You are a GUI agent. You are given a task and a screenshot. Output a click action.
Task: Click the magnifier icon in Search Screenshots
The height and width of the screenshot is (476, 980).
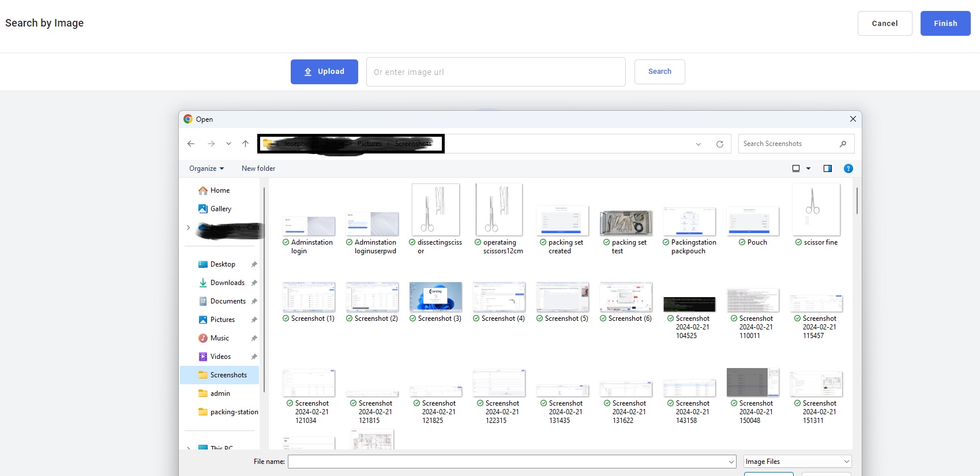(843, 144)
